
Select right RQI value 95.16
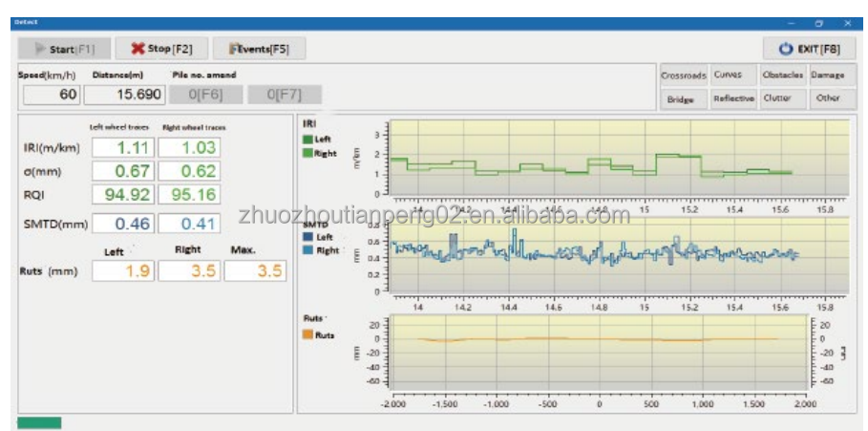[x=189, y=195]
